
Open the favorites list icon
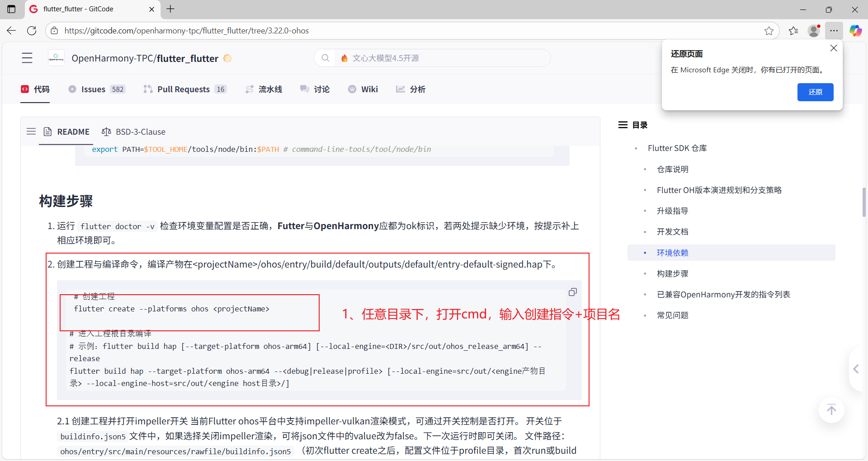(x=793, y=31)
